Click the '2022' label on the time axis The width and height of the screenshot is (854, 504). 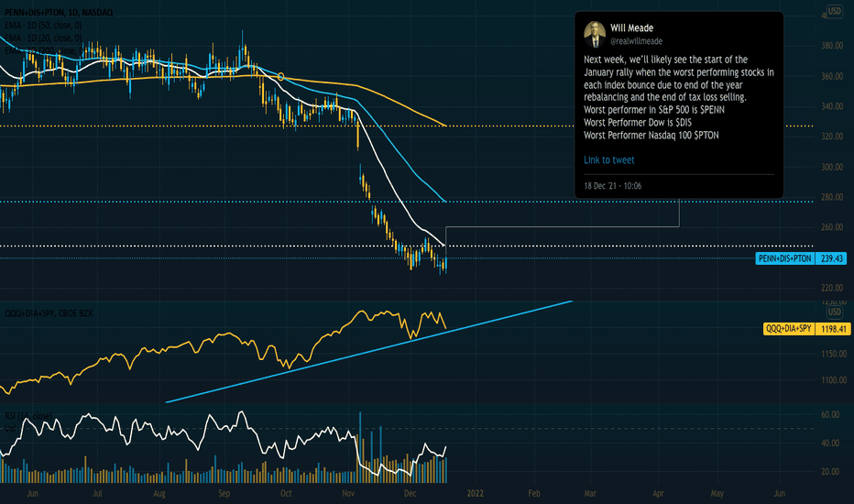[475, 493]
